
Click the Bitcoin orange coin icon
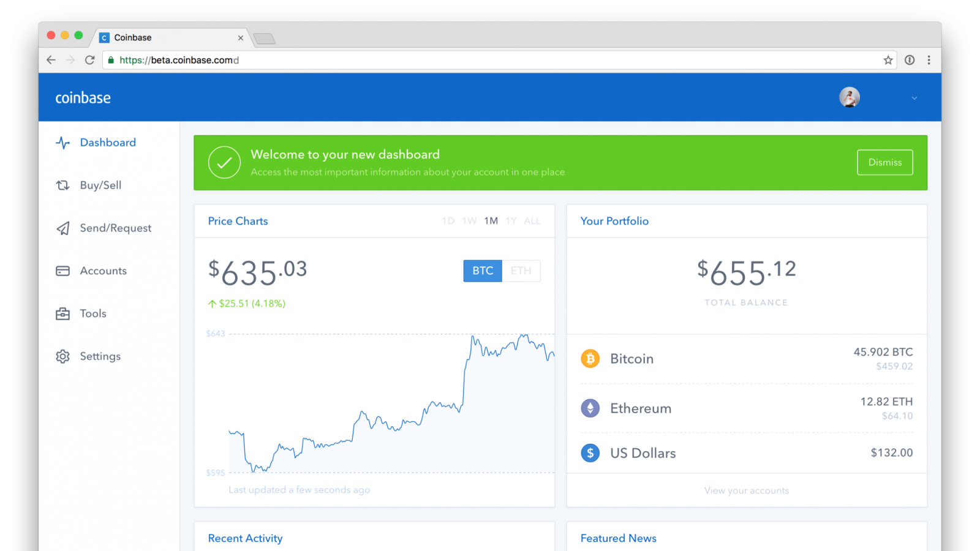(590, 359)
